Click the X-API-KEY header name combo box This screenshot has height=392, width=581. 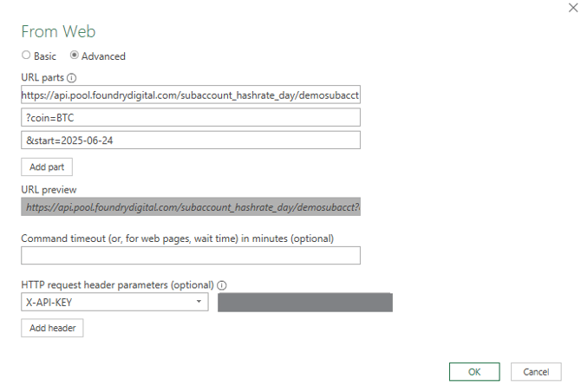[114, 302]
